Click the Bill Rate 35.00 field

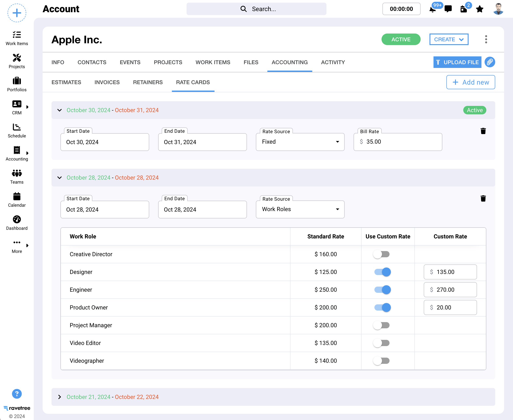tap(398, 142)
